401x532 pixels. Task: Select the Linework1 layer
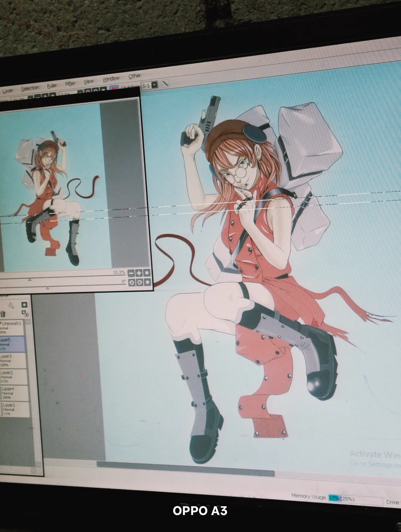12,327
